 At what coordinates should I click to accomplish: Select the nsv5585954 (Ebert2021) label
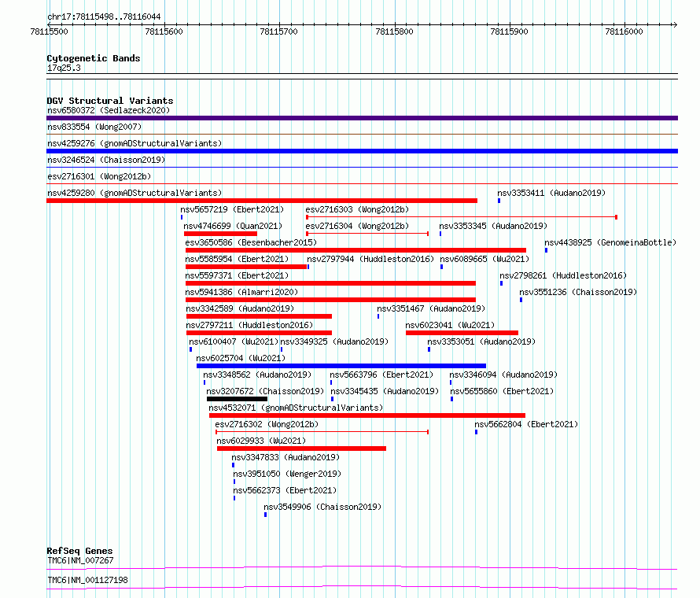[x=237, y=259]
